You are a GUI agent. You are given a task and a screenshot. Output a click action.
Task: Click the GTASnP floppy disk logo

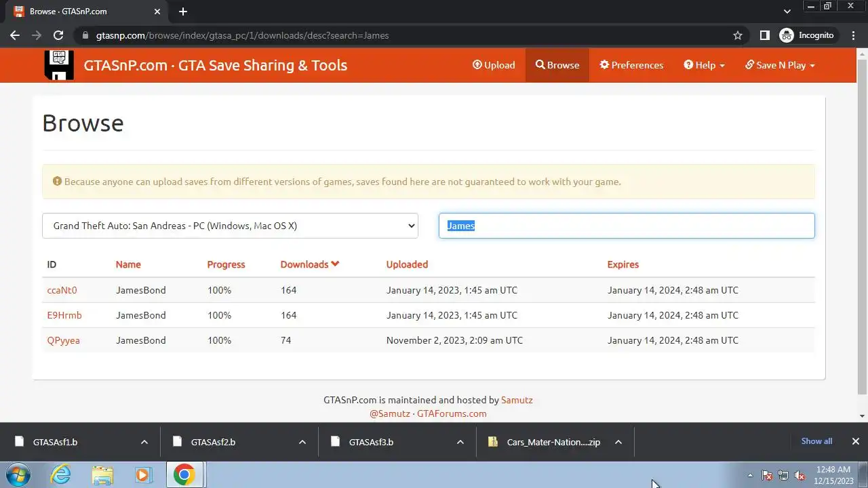pyautogui.click(x=59, y=65)
